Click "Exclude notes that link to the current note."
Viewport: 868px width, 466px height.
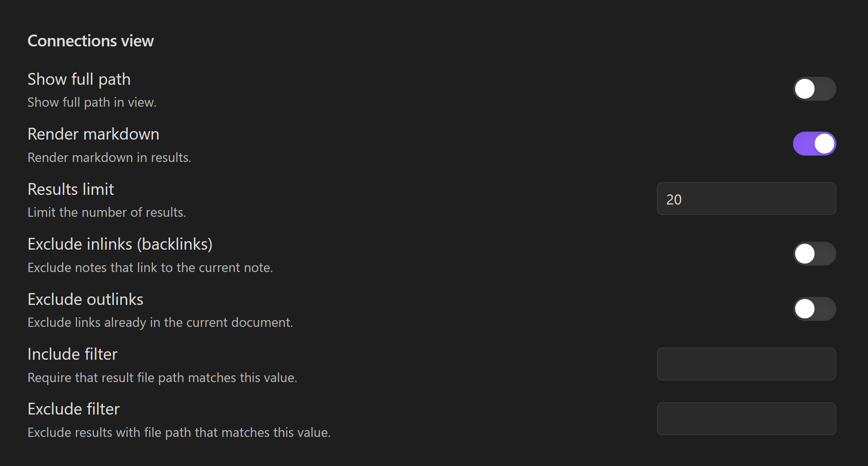tap(150, 268)
